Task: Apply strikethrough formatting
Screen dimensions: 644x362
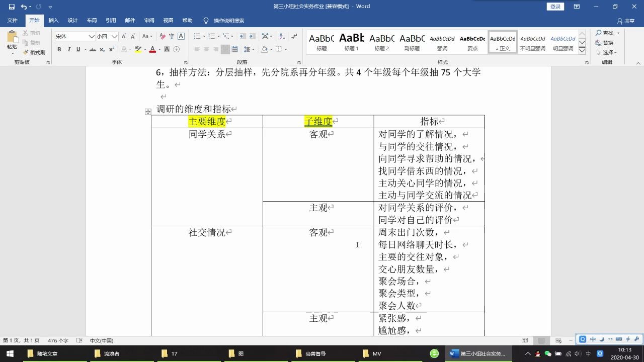Action: point(93,49)
